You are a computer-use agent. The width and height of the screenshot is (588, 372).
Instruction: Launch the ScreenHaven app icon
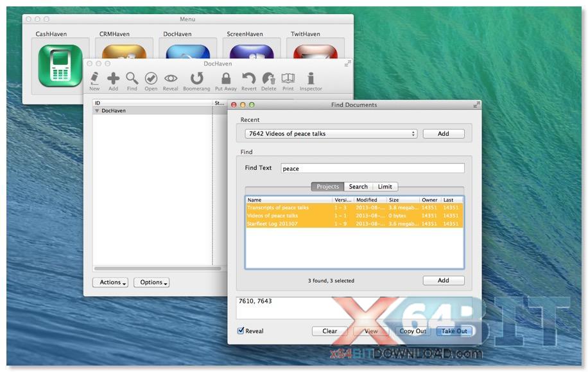point(252,51)
